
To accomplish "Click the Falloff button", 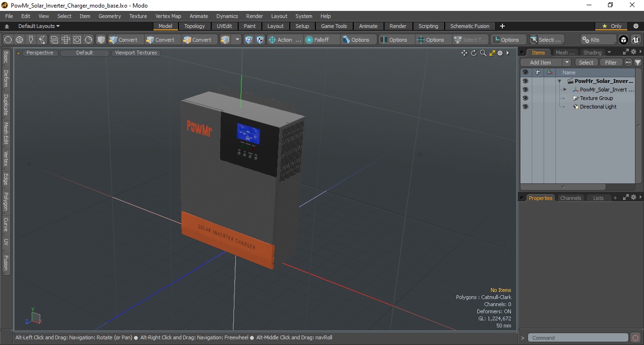I will click(x=322, y=40).
